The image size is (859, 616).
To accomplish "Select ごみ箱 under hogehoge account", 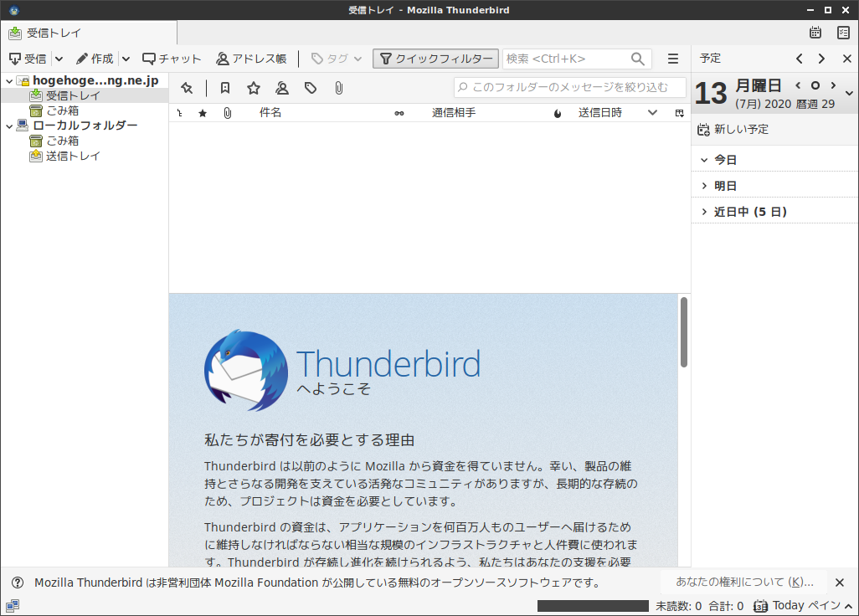I will pyautogui.click(x=62, y=110).
